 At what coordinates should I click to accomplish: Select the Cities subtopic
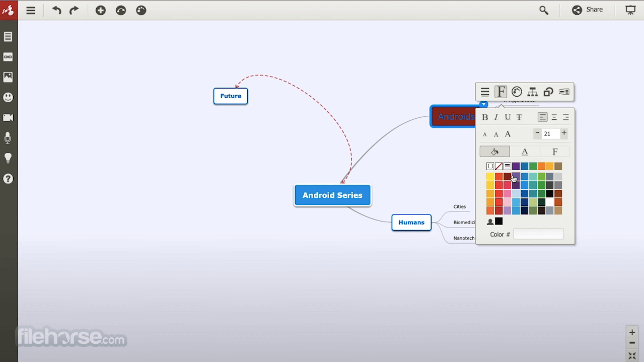coord(460,206)
